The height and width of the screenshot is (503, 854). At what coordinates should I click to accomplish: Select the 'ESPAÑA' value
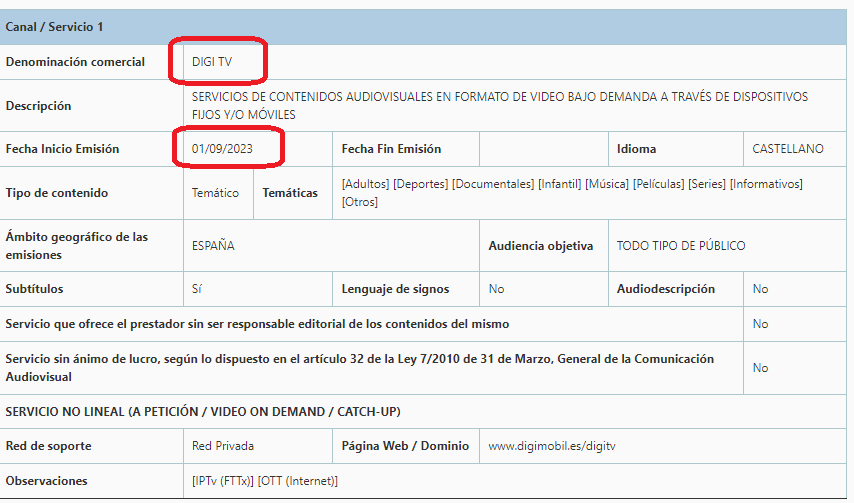coord(213,246)
